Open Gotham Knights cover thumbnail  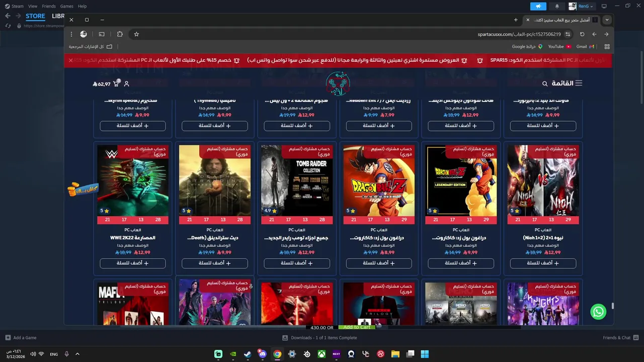tap(543, 304)
